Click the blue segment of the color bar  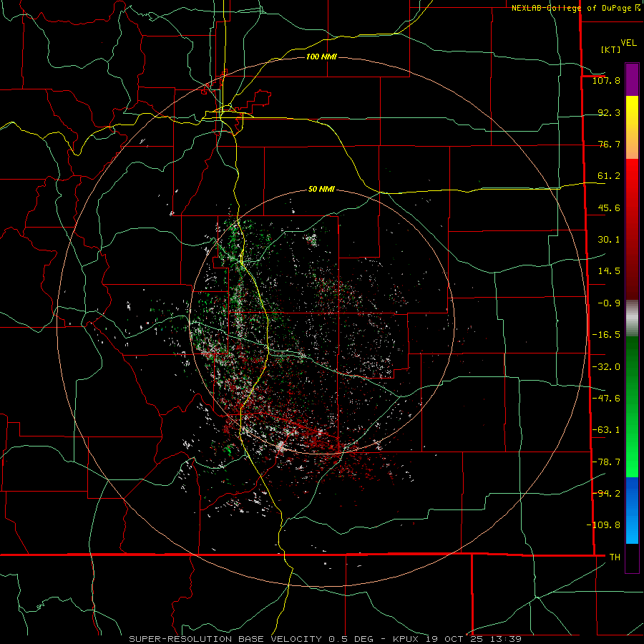point(632,510)
